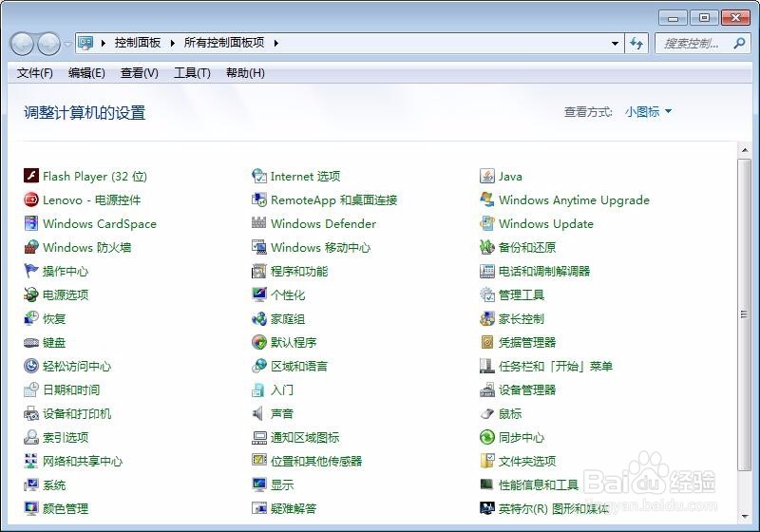Open the 鼠标 mouse icon
The image size is (760, 532).
(x=487, y=413)
